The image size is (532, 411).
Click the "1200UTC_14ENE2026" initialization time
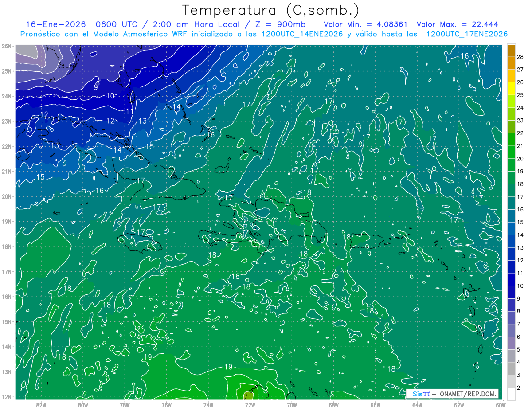[x=300, y=34]
